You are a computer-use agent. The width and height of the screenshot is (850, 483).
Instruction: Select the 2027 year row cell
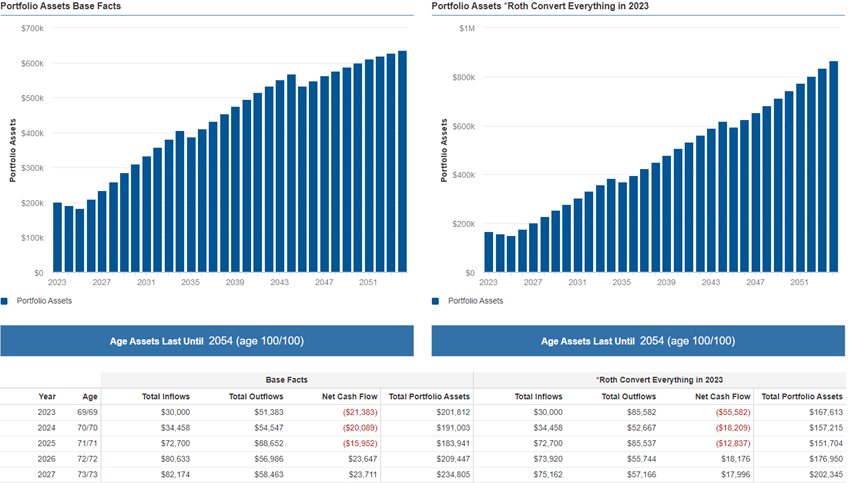47,475
